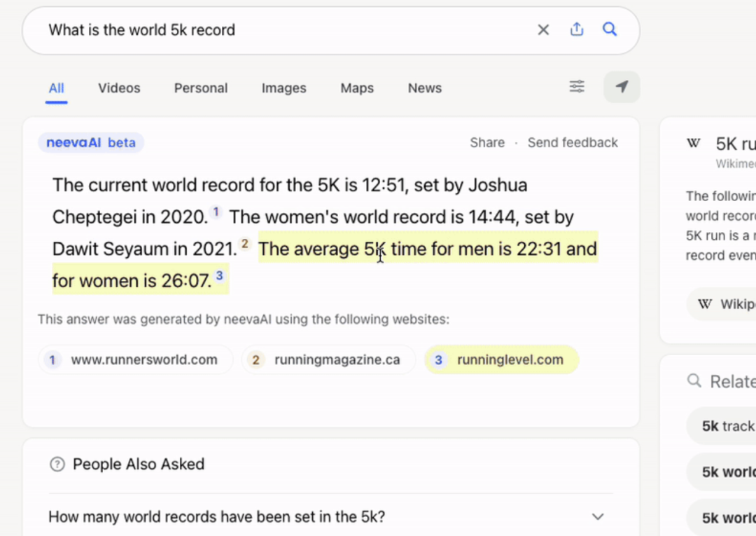This screenshot has width=756, height=536.
Task: Click the Wikipedia source chip in side panel
Action: click(x=721, y=304)
